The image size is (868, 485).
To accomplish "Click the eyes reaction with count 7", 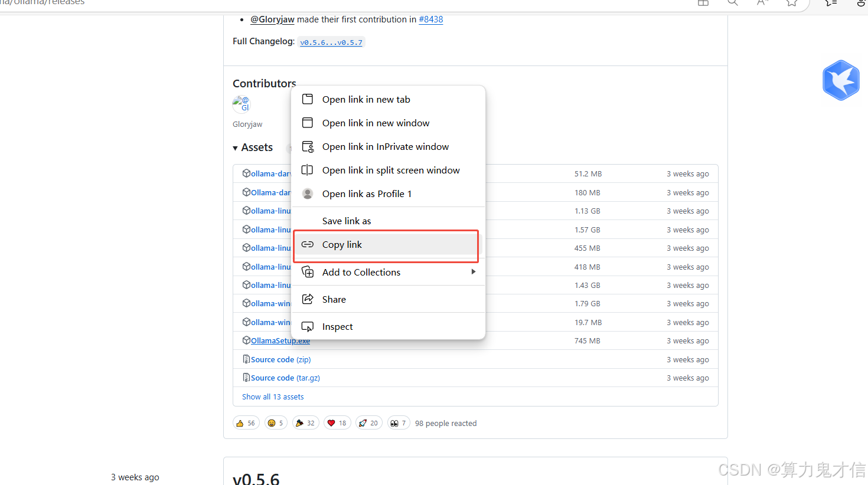I will click(399, 423).
